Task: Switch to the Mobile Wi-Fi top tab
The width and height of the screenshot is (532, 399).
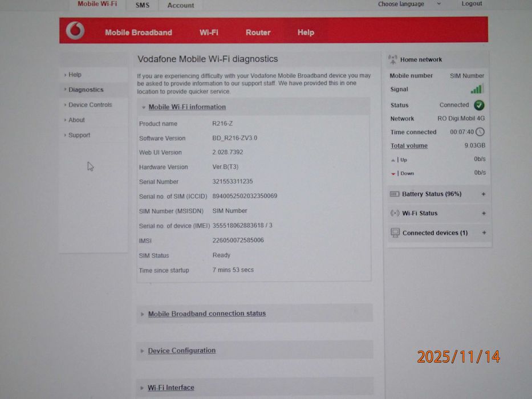Action: click(97, 4)
